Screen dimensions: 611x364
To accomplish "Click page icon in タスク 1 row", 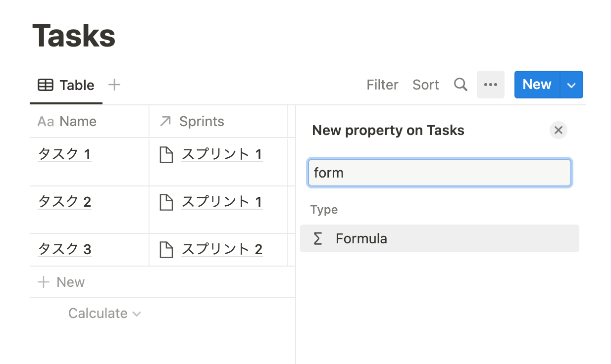I will (166, 155).
